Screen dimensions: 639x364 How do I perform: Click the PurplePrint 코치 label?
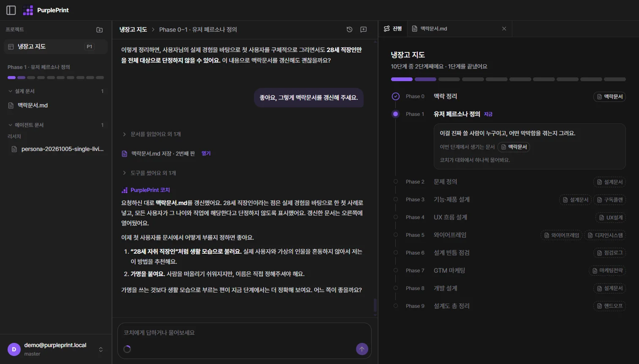coord(150,190)
